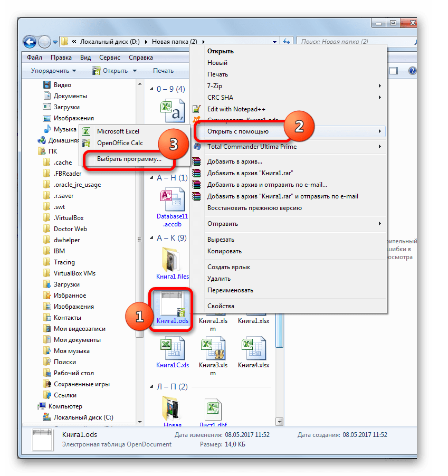This screenshot has width=448, height=476.
Task: Click the Back navigation arrow
Action: pyautogui.click(x=30, y=42)
